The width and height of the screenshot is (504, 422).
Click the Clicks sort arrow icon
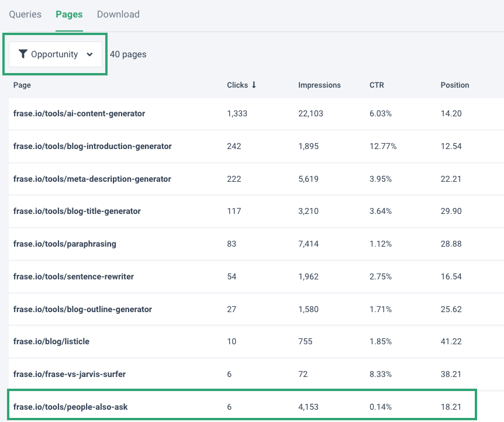coord(254,85)
